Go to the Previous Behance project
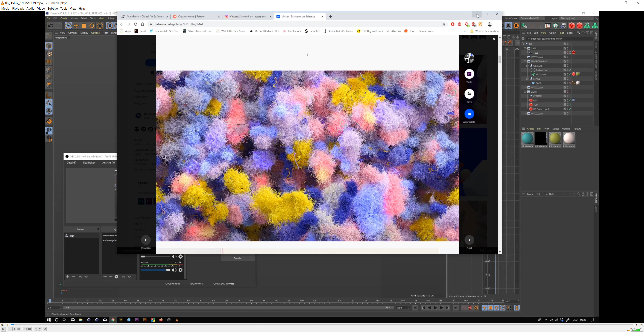Viewport: 644px width, 332px height. click(x=146, y=240)
